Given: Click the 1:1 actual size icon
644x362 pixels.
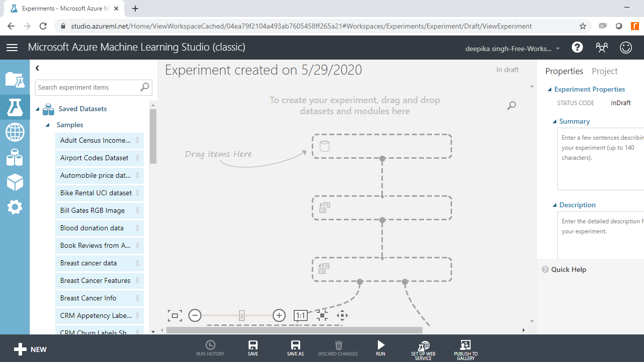Looking at the screenshot, I should tap(300, 315).
